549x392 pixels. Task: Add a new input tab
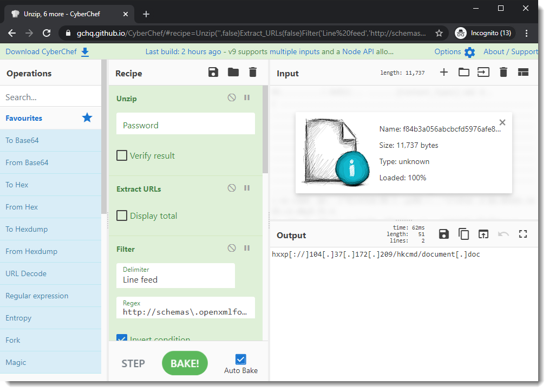(x=444, y=73)
